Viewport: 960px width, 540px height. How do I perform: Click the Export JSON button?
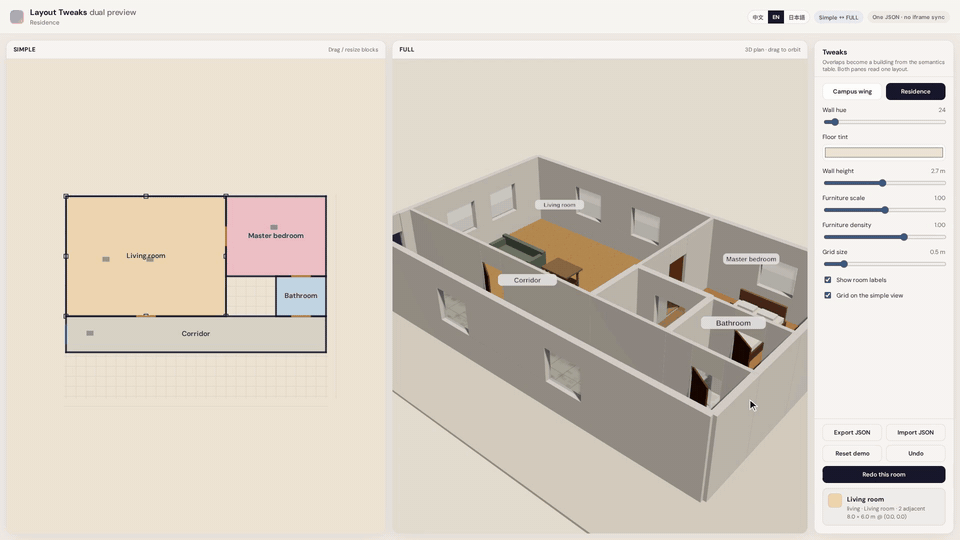[x=852, y=432]
